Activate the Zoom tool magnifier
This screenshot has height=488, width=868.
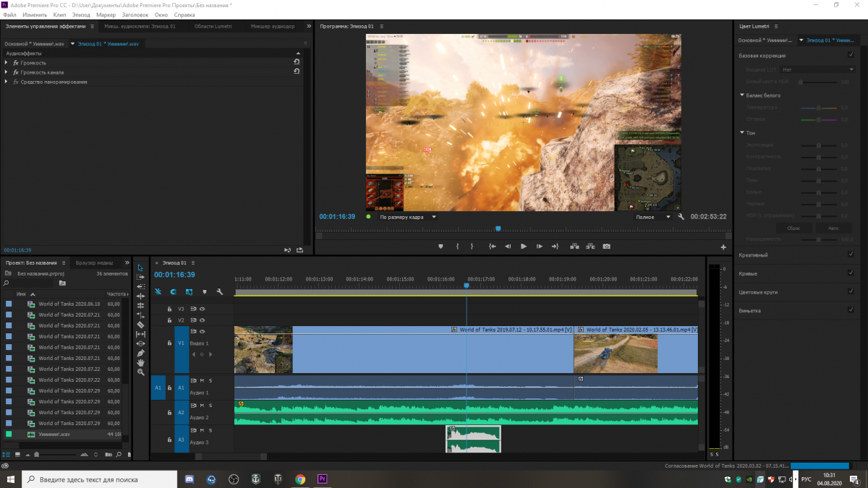141,372
